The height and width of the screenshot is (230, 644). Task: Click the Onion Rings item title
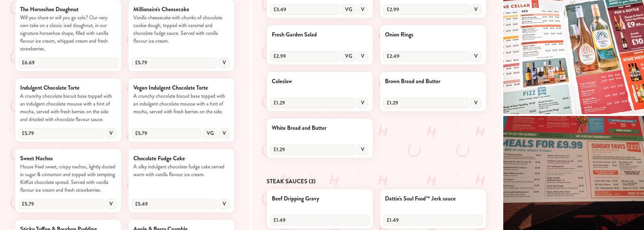pyautogui.click(x=399, y=35)
